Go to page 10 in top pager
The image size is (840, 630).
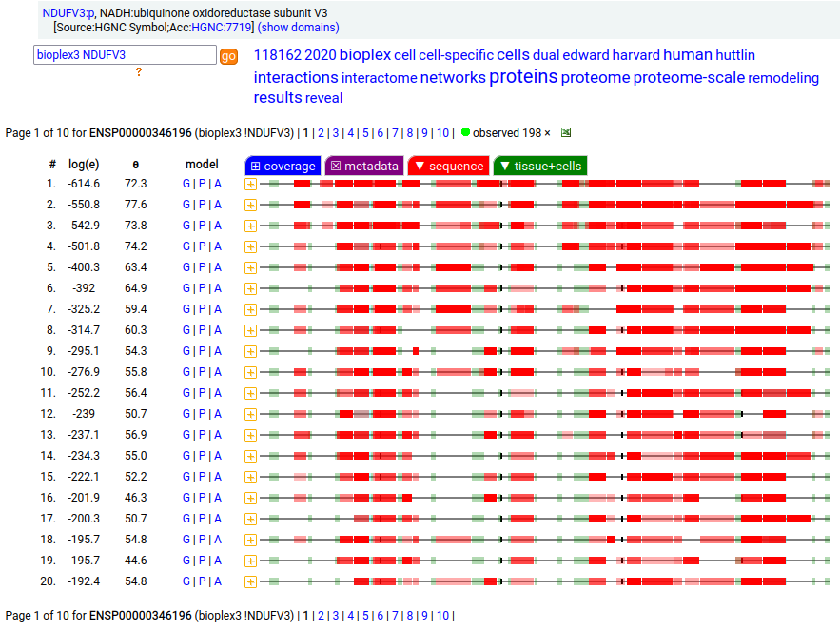click(x=442, y=133)
